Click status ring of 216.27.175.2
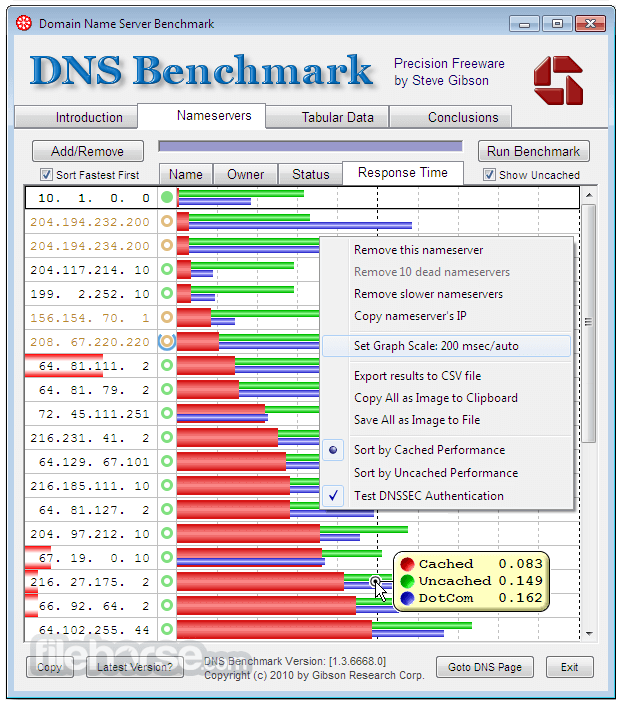This screenshot has height=706, width=622. tap(167, 582)
